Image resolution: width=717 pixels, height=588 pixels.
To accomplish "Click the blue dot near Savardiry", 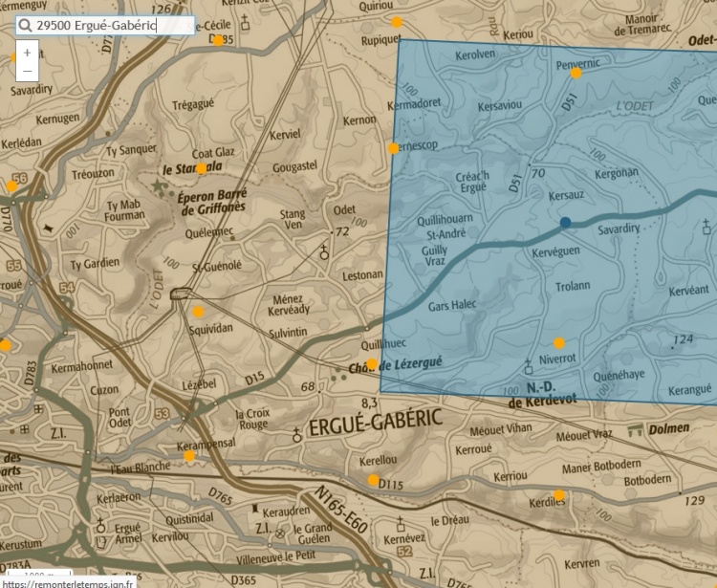I will 566,223.
